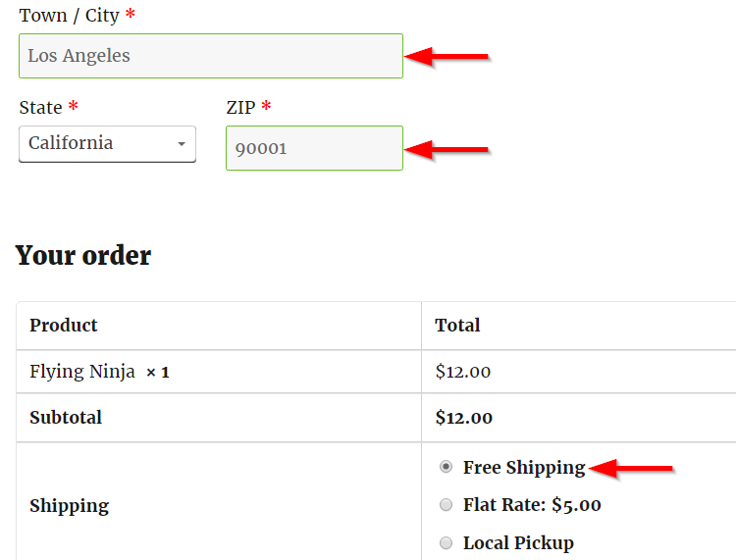Screen dimensions: 736x560
Task: Click the "Local Pickup" label text
Action: point(518,542)
